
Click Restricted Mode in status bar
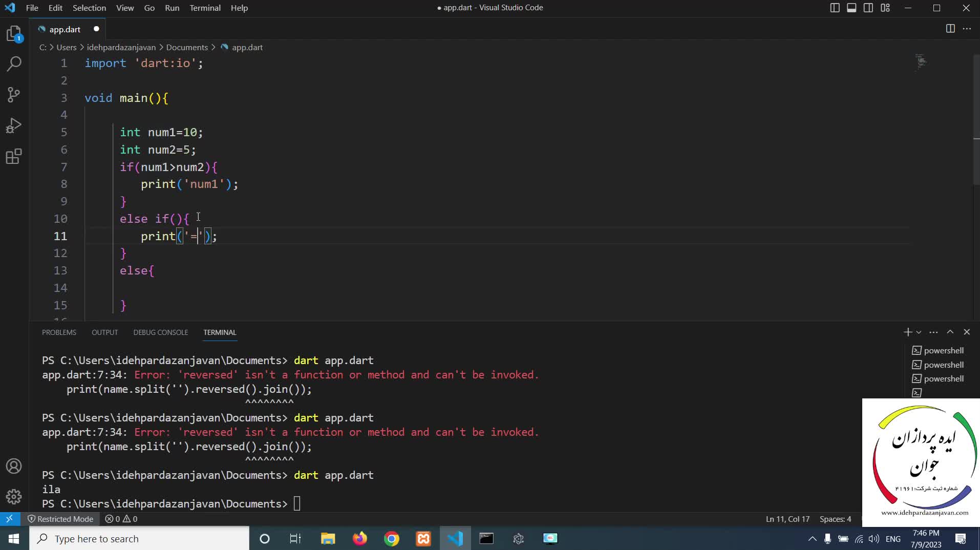coord(60,519)
